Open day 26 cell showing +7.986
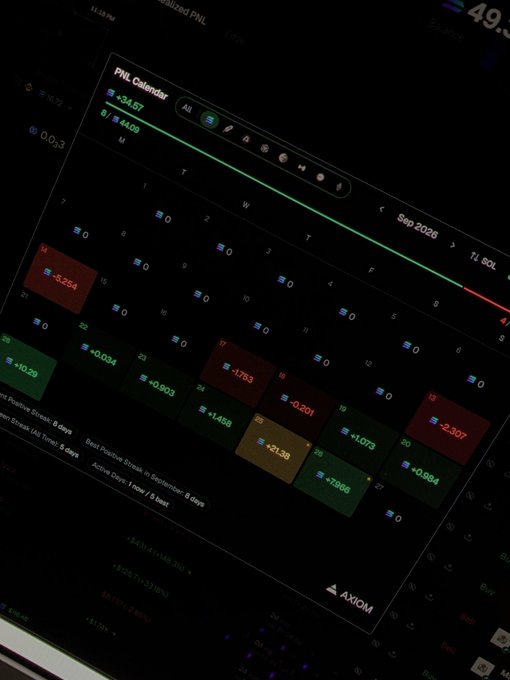 point(333,481)
